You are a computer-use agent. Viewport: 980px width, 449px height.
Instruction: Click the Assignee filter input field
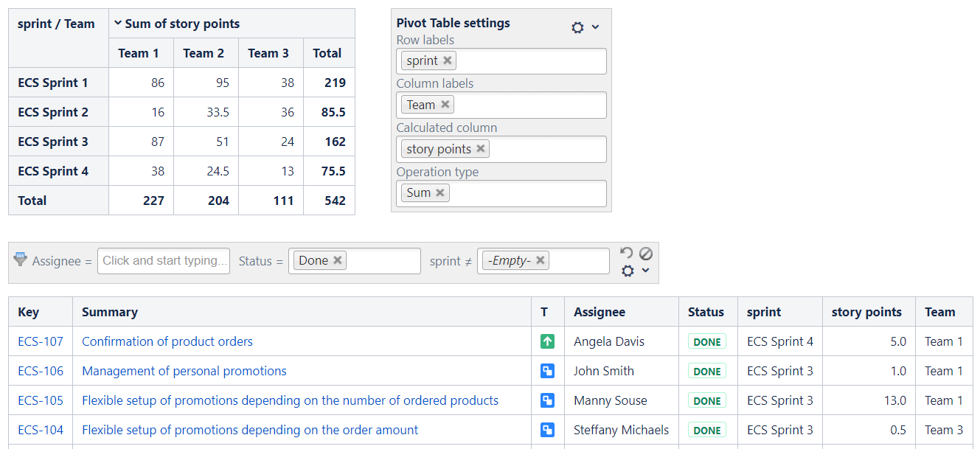click(164, 260)
